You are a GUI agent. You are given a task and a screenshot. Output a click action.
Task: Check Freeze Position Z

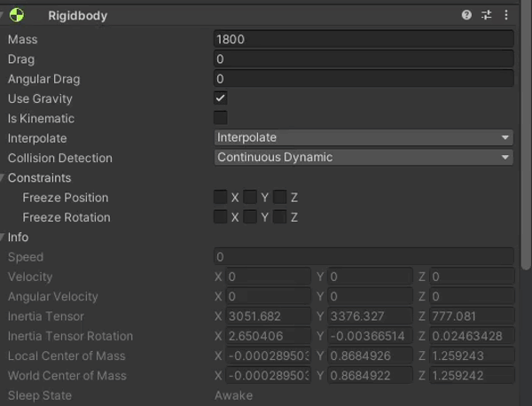[280, 197]
